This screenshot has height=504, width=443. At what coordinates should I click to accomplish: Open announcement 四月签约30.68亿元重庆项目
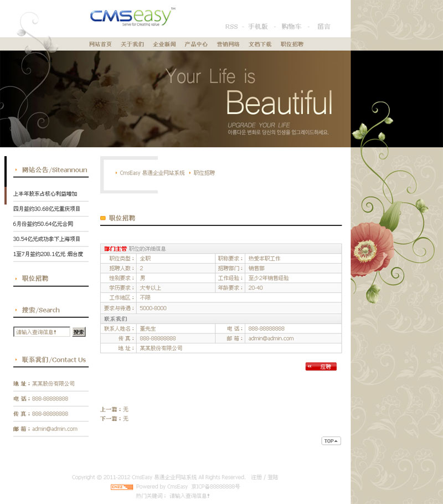pyautogui.click(x=47, y=209)
